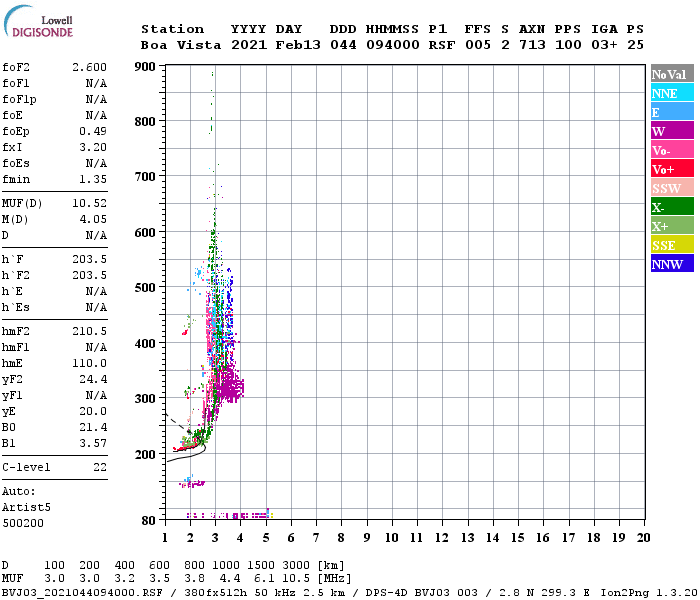The width and height of the screenshot is (700, 600).
Task: Click the yE value 20.0
Action: point(93,412)
